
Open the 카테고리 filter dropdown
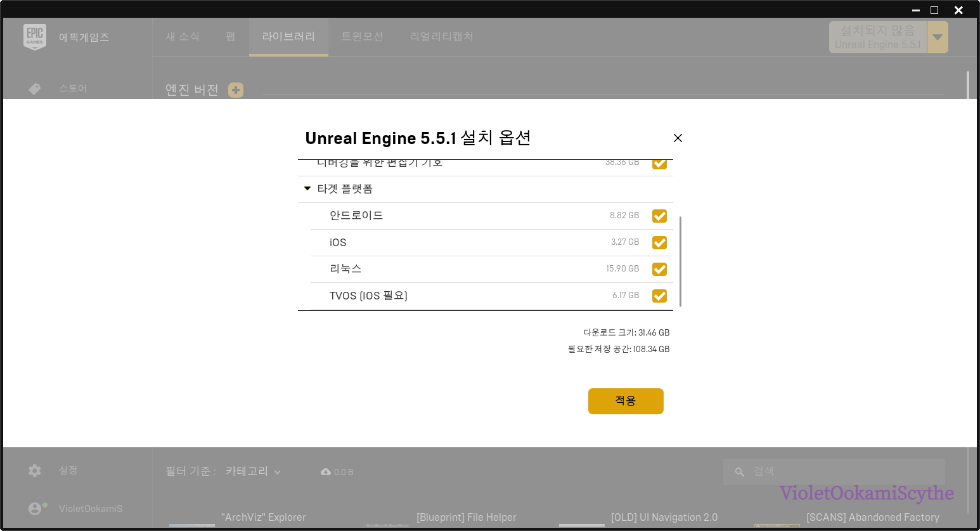pyautogui.click(x=253, y=471)
